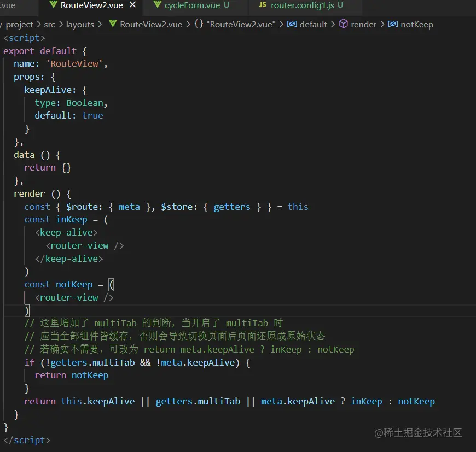
Task: Click the "keepAlive: {" prop definition
Action: [x=56, y=90]
